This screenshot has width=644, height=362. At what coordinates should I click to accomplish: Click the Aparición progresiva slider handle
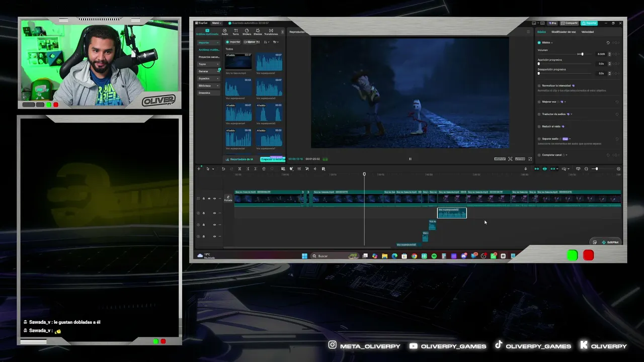click(539, 64)
